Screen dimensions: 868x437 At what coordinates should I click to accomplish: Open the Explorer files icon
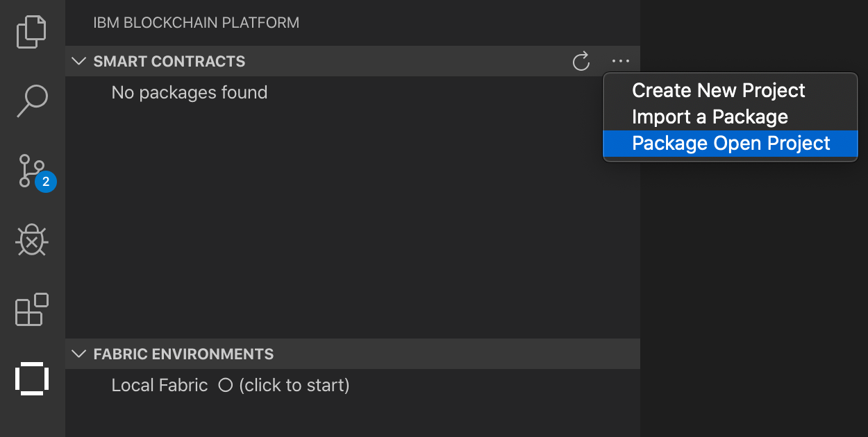click(32, 32)
